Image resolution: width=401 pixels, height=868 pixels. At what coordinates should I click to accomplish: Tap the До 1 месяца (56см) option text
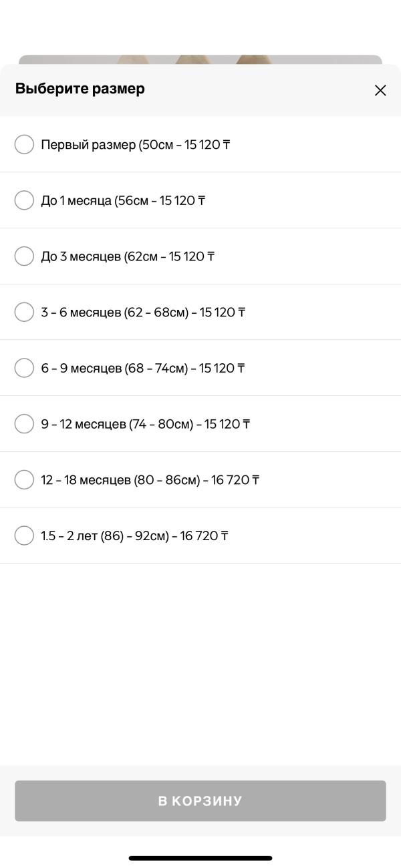123,200
